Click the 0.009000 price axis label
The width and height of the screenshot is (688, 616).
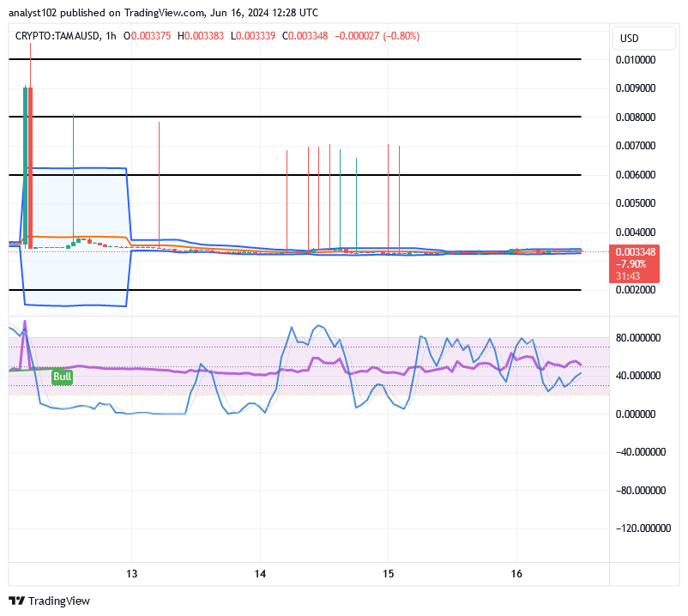[x=636, y=88]
